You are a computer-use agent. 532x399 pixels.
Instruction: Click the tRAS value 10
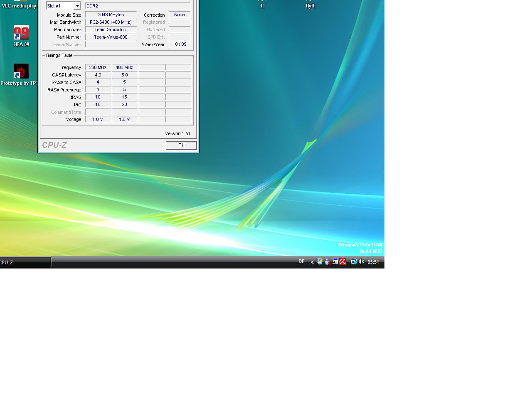[x=98, y=97]
